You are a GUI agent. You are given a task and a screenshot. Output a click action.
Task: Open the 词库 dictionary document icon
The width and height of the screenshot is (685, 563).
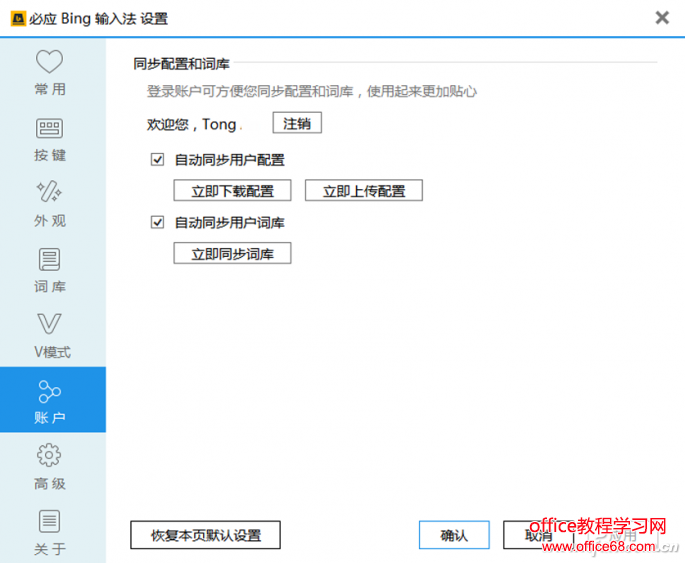tap(49, 259)
